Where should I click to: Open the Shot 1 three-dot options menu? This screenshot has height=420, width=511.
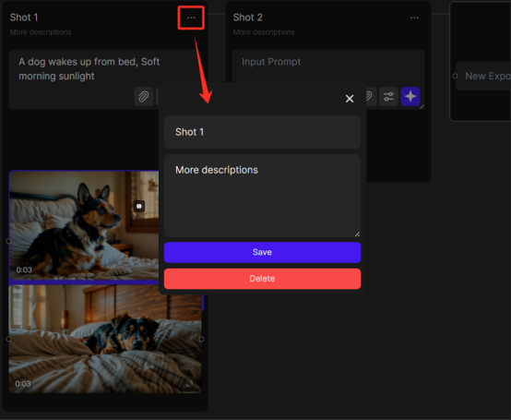click(191, 18)
